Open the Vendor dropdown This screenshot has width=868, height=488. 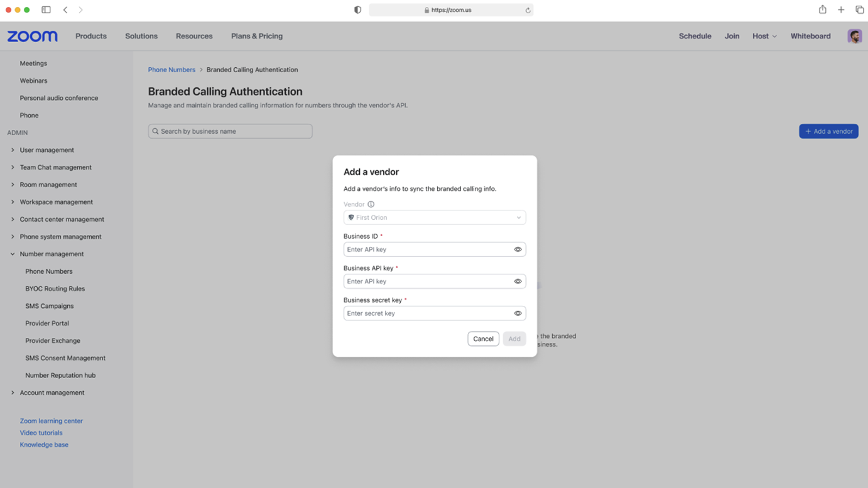point(435,217)
